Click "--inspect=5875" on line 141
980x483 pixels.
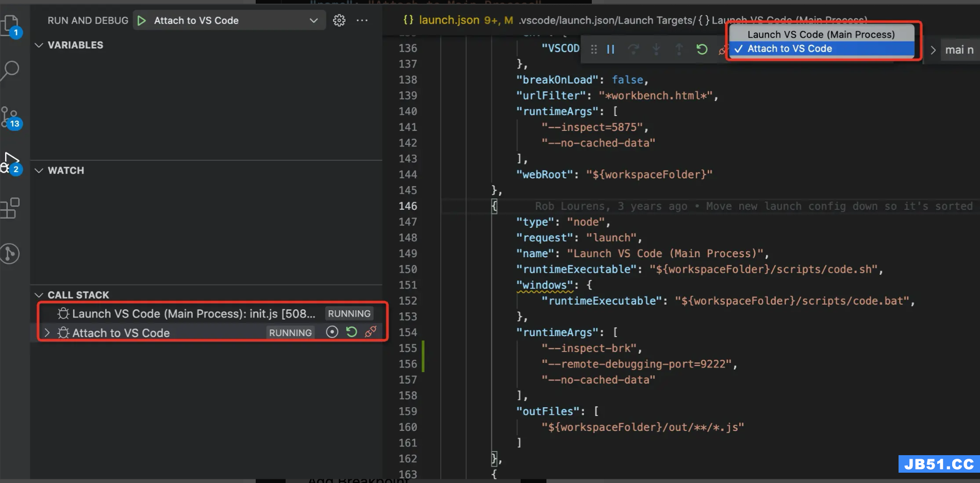592,127
